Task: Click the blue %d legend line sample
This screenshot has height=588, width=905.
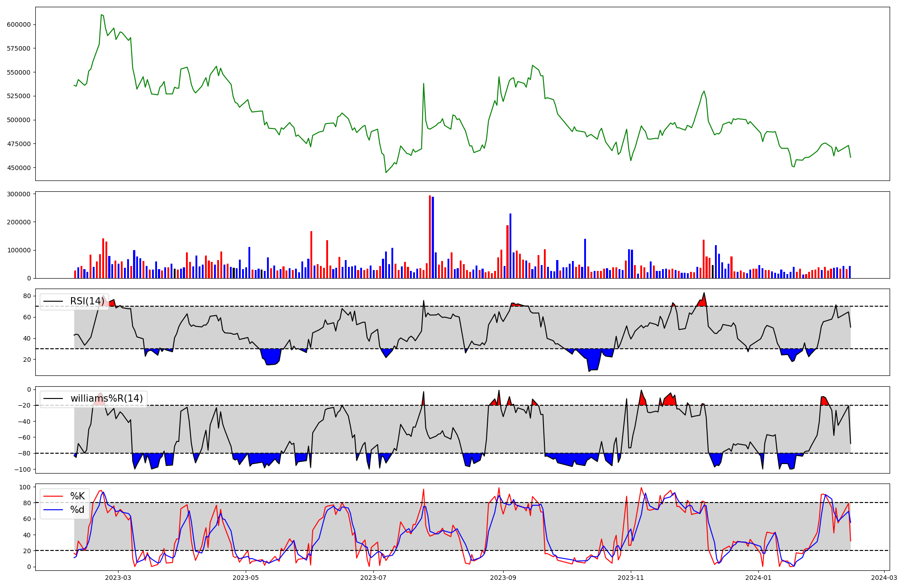Action: point(53,510)
